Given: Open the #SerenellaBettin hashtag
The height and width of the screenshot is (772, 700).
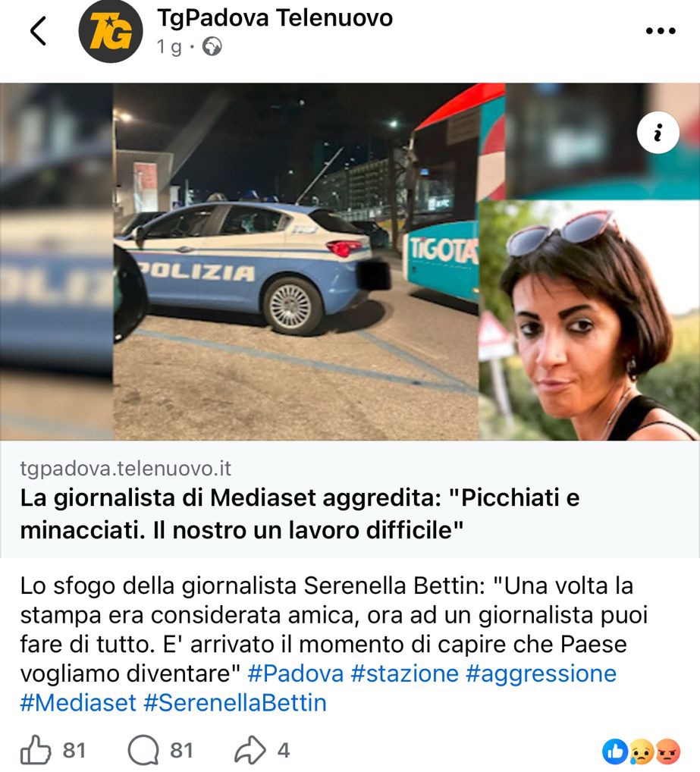Looking at the screenshot, I should coord(235,702).
